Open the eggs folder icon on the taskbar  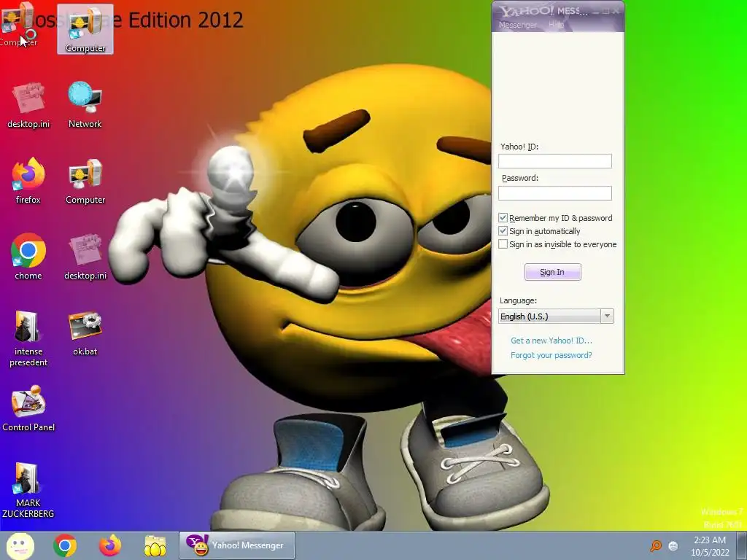[155, 545]
